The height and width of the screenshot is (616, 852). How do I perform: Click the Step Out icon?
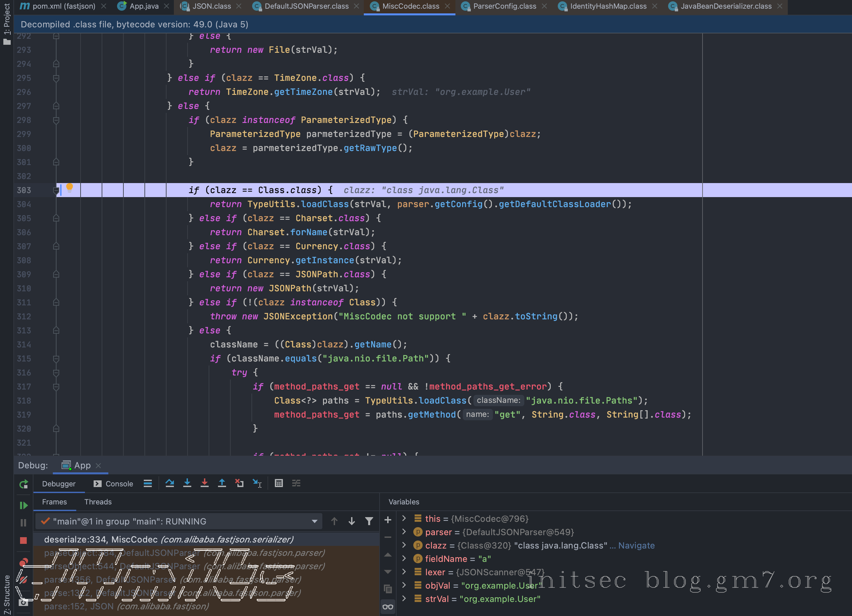tap(222, 483)
